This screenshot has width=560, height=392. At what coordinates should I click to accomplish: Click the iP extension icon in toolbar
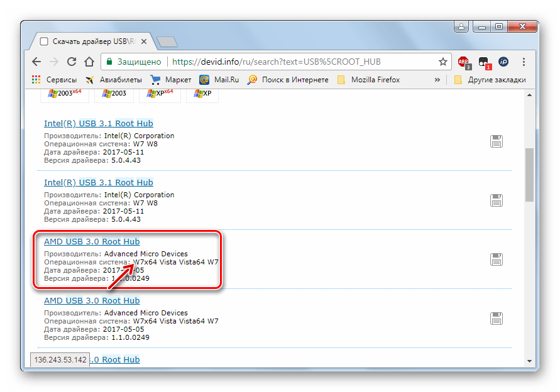[503, 62]
